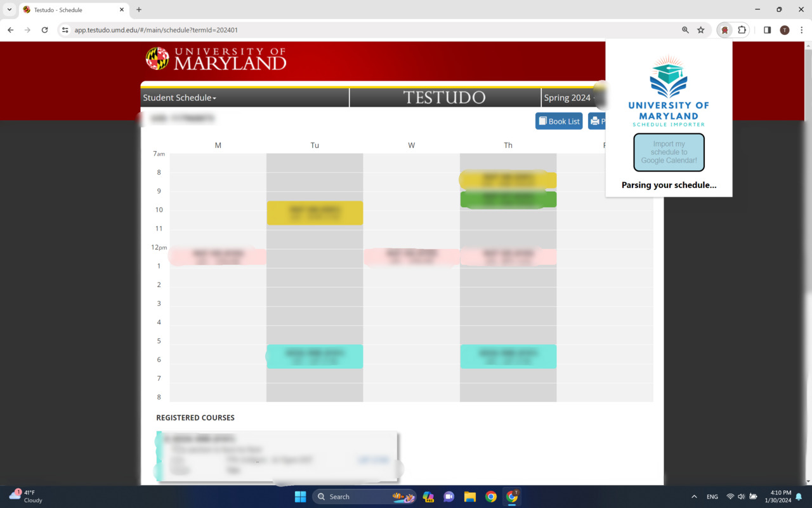Click the Print button

(x=599, y=121)
